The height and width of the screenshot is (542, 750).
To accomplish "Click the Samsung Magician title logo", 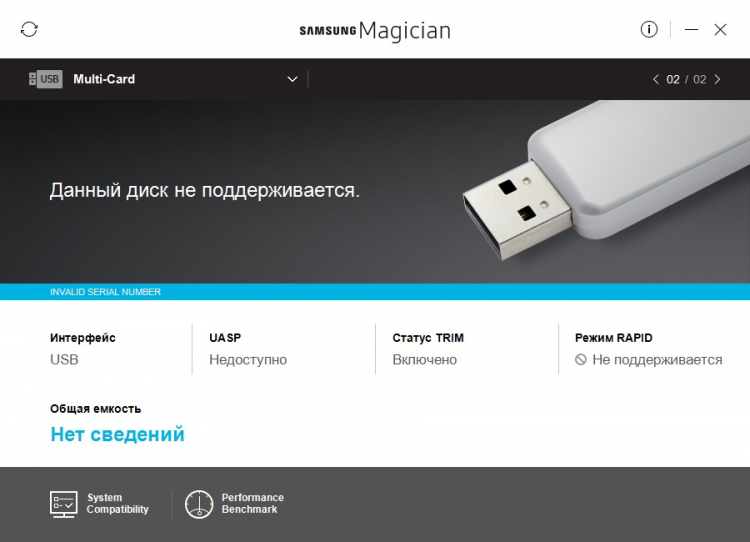I will [x=375, y=31].
